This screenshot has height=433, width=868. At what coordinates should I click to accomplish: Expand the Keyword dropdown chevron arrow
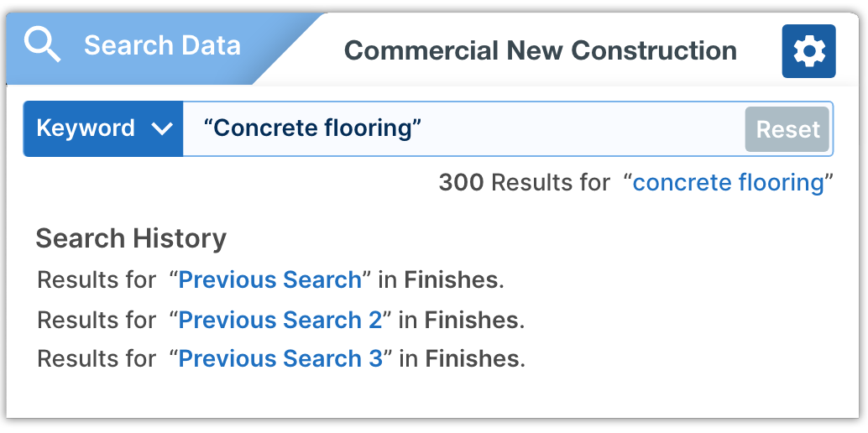click(162, 129)
